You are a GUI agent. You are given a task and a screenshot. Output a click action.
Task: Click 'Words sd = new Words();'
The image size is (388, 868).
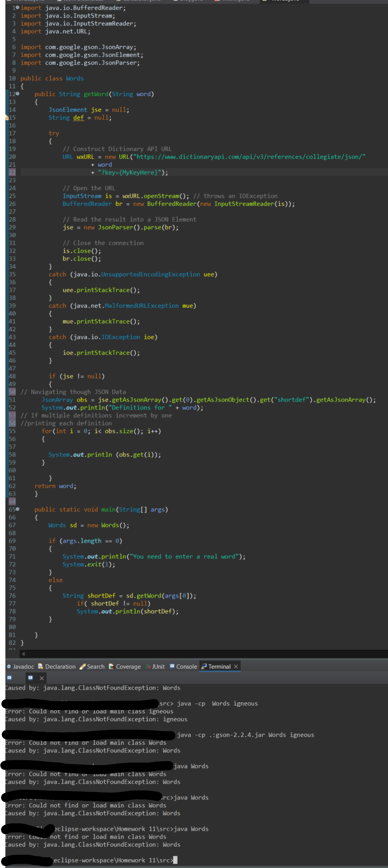pyautogui.click(x=89, y=525)
